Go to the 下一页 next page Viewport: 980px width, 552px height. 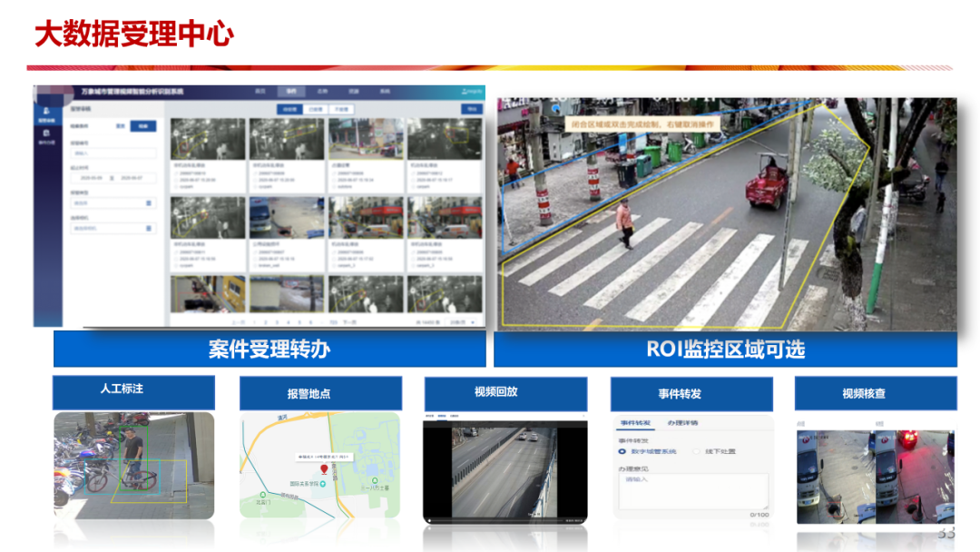pos(350,322)
